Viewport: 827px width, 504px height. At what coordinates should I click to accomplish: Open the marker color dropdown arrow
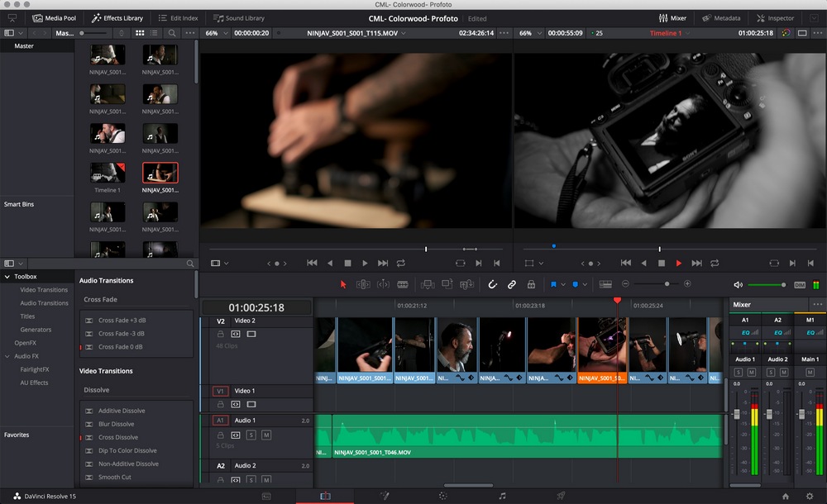[x=585, y=285]
